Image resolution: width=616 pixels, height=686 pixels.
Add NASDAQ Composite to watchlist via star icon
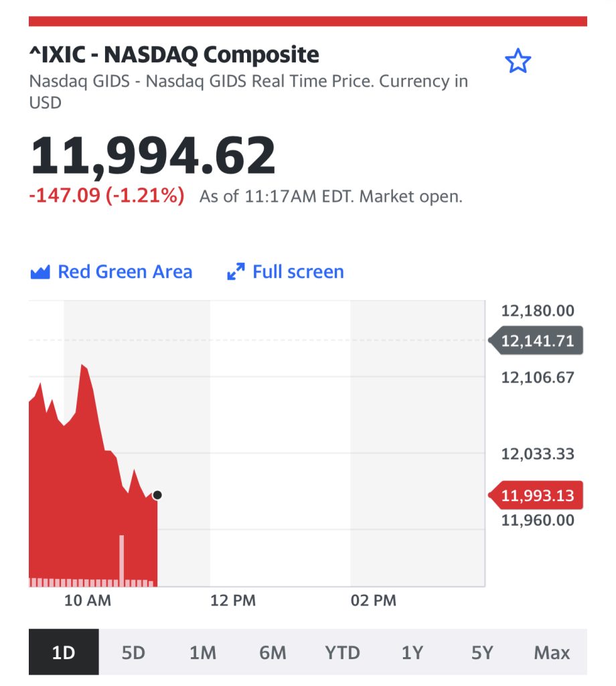pyautogui.click(x=518, y=61)
